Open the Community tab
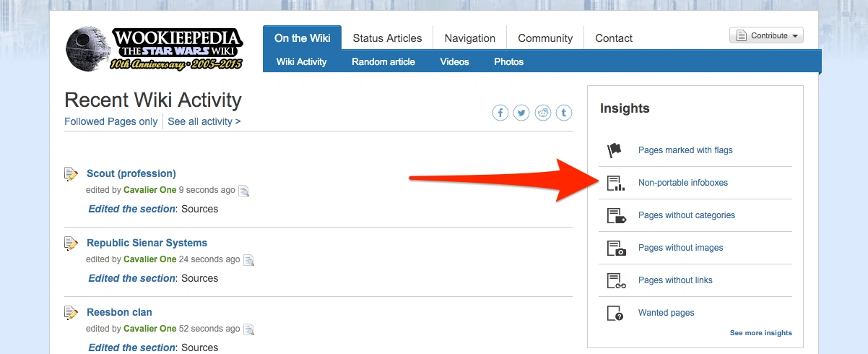The image size is (868, 354). [x=545, y=38]
